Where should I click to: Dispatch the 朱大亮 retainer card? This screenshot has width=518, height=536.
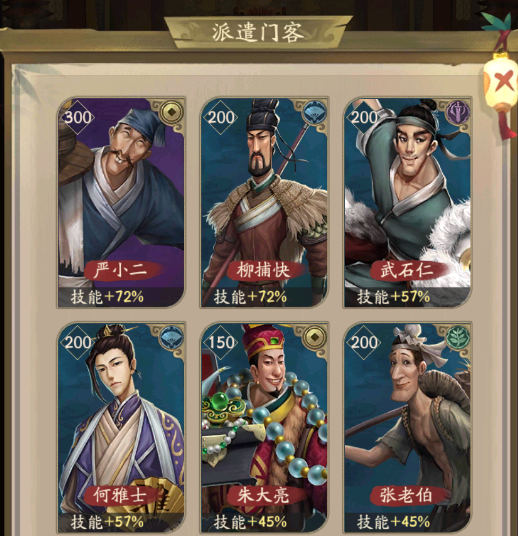pos(264,428)
